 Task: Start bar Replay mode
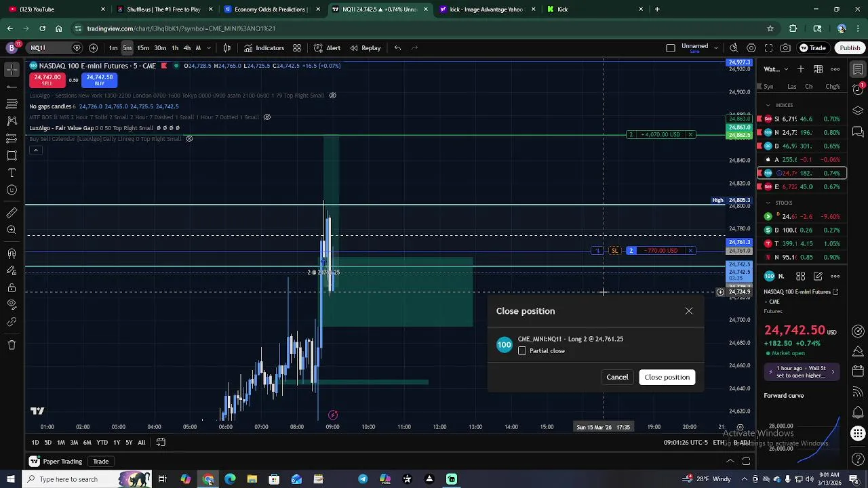(365, 48)
